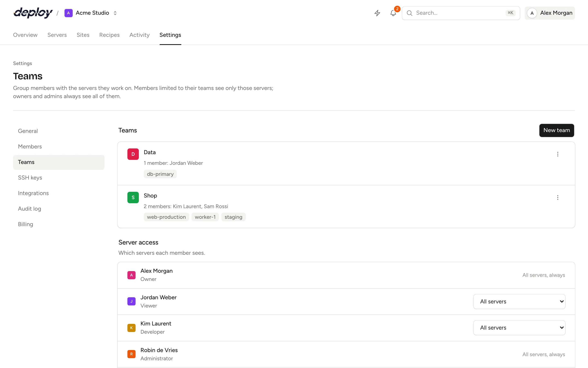
Task: Click the worker-1 server tag
Action: click(205, 217)
